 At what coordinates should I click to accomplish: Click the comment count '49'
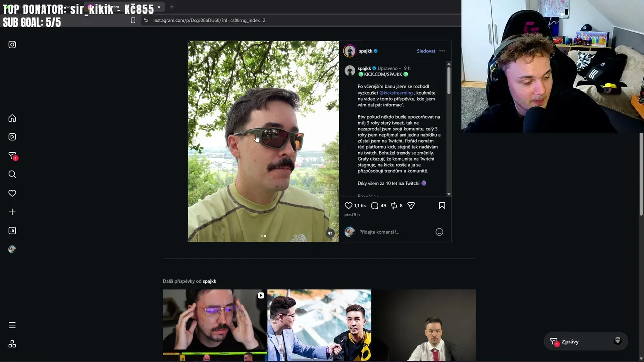tap(383, 205)
